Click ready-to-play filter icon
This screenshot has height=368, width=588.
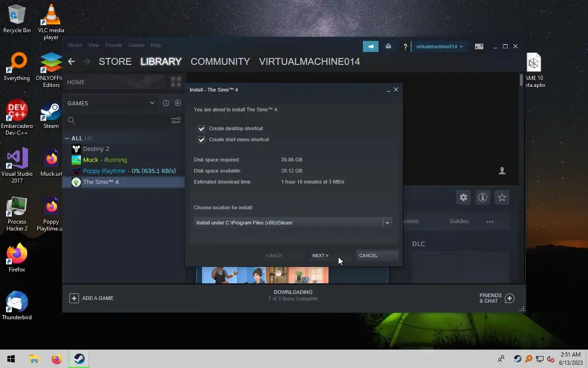pos(178,103)
